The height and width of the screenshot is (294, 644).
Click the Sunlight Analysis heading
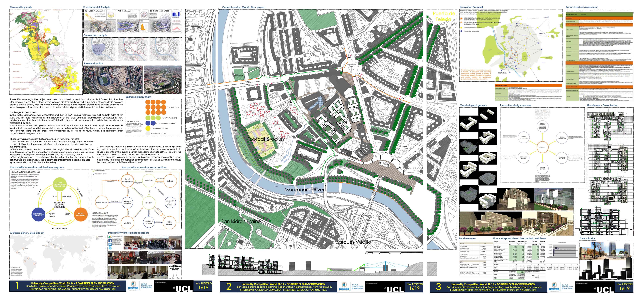(95, 11)
